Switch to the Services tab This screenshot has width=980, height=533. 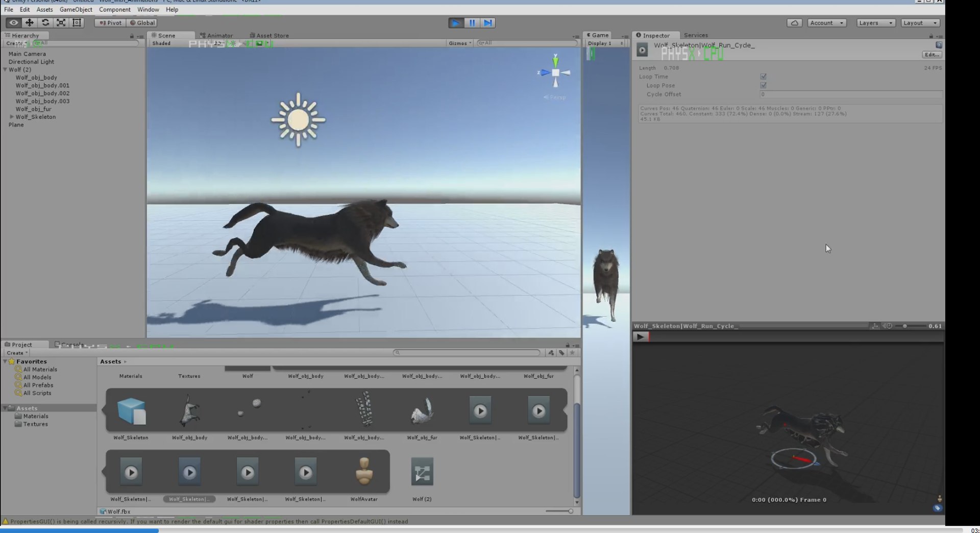click(x=695, y=35)
